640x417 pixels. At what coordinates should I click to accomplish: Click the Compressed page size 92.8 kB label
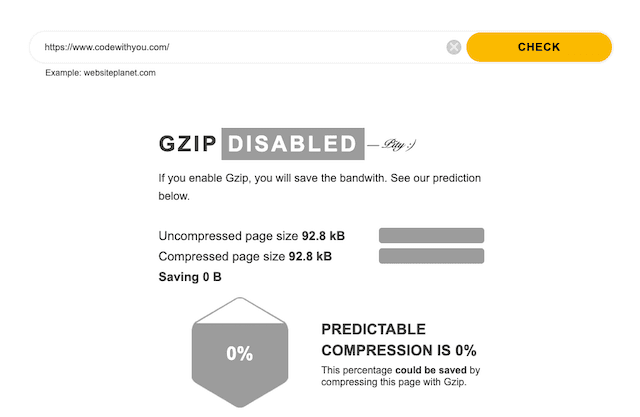point(245,256)
